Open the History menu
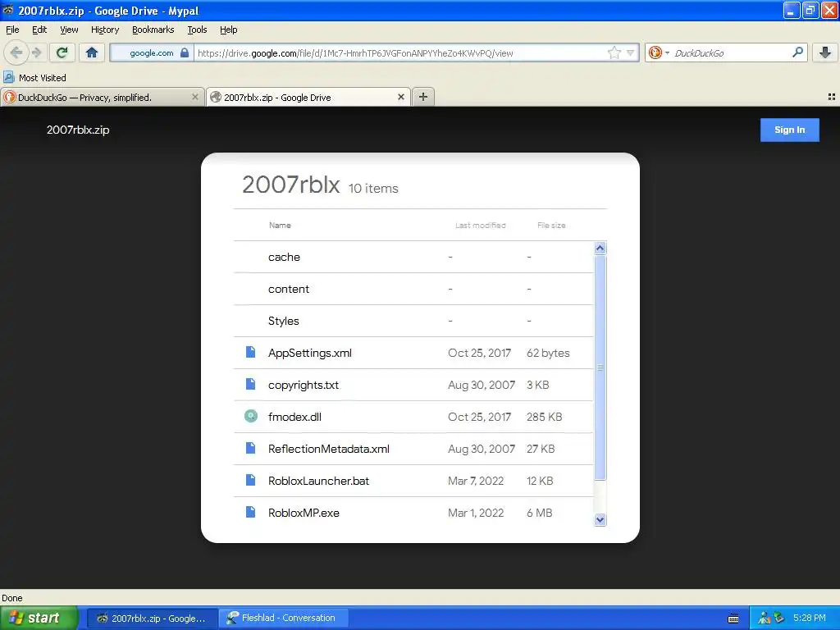840x630 pixels. click(x=104, y=30)
